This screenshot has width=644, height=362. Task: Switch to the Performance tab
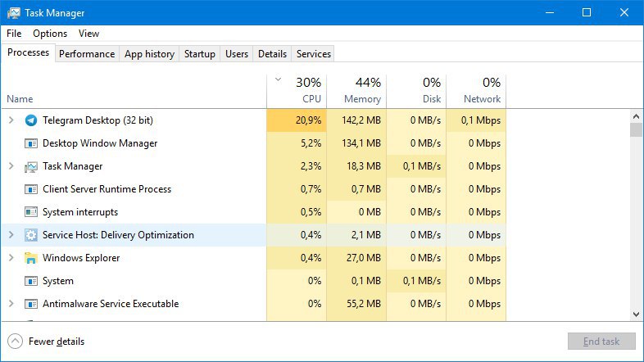point(87,54)
